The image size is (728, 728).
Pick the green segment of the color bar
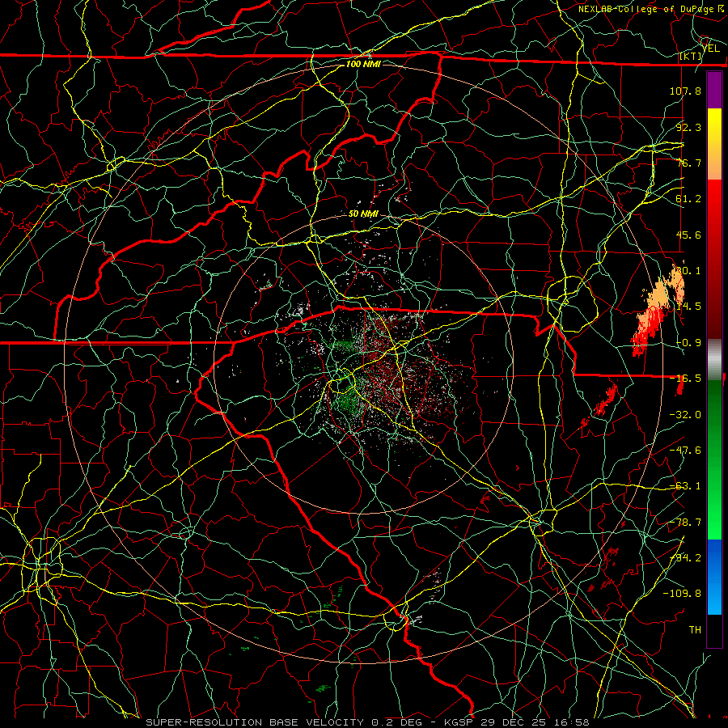click(714, 459)
